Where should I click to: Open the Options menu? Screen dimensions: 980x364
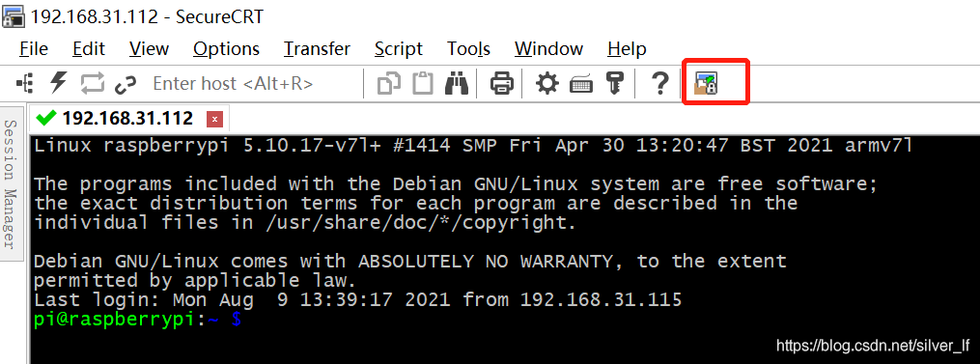coord(226,49)
